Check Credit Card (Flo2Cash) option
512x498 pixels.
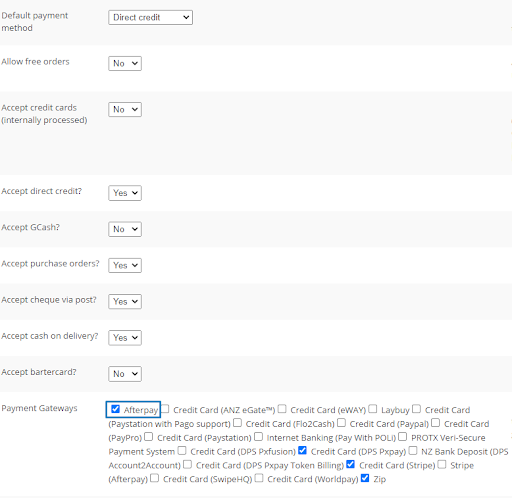pos(237,423)
